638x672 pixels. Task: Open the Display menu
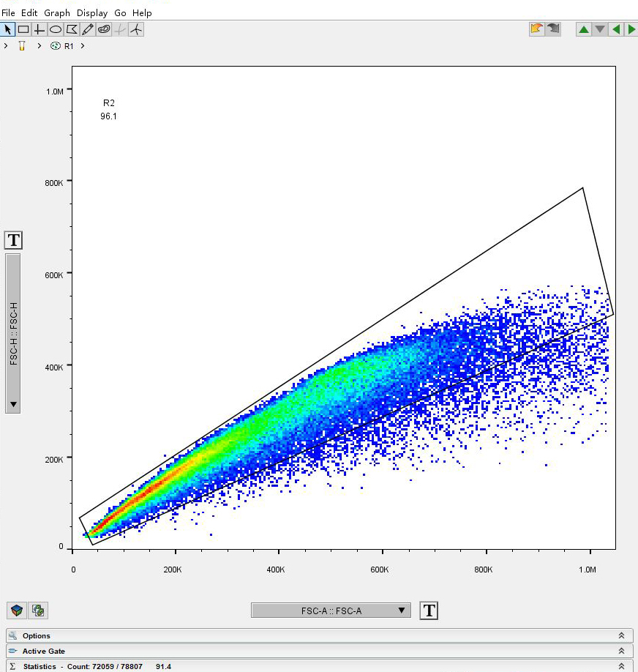(92, 13)
